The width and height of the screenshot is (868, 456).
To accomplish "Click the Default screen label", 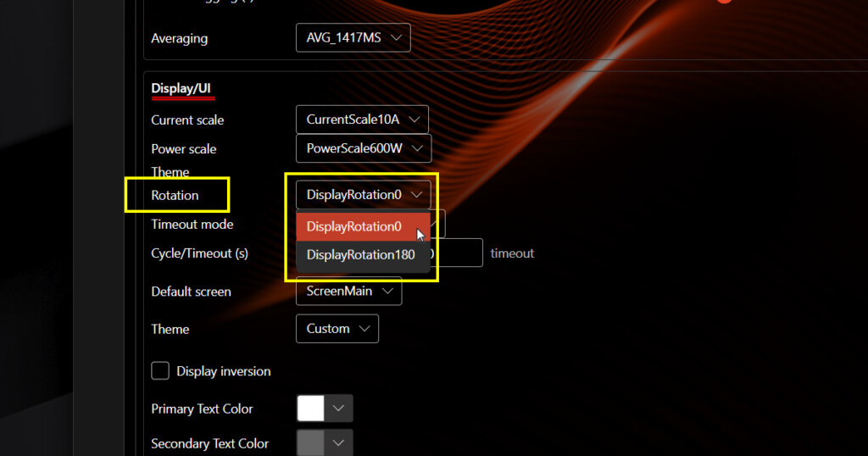I will pos(191,292).
